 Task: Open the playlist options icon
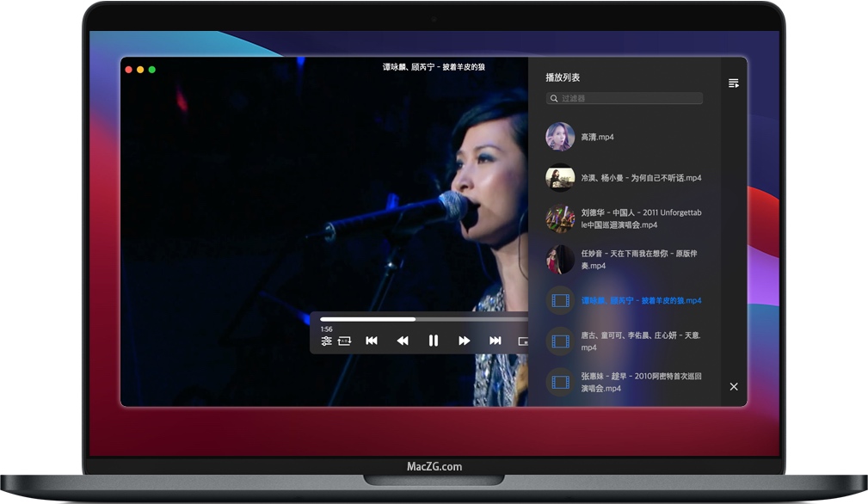pos(734,83)
